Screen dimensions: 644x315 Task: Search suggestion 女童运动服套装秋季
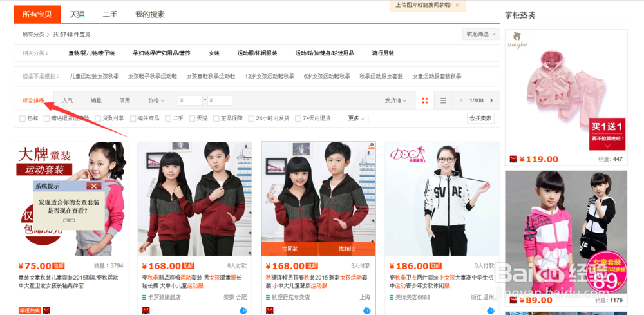[x=437, y=77]
